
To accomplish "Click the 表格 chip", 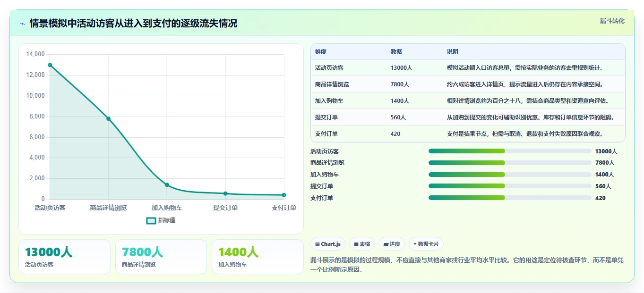I will (362, 244).
